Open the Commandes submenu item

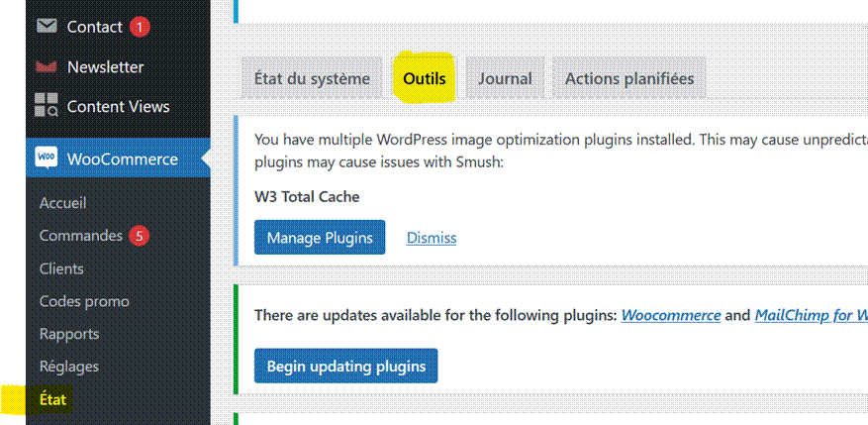81,236
